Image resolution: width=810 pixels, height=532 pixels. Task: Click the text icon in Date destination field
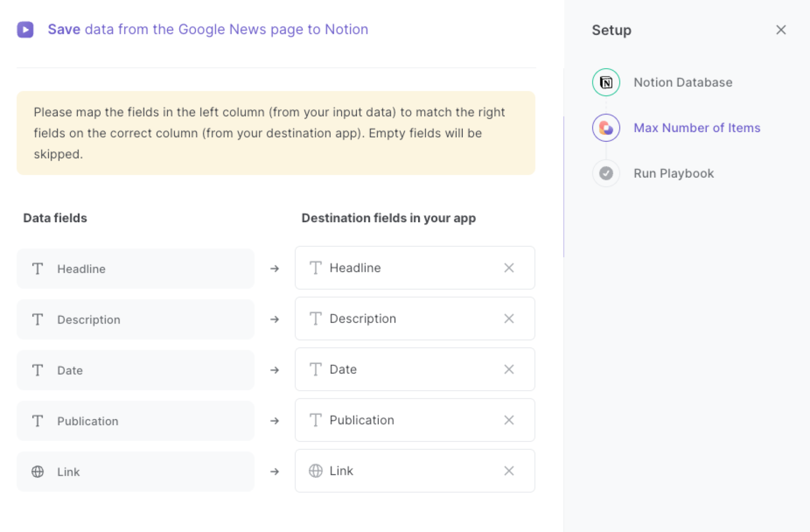(315, 369)
